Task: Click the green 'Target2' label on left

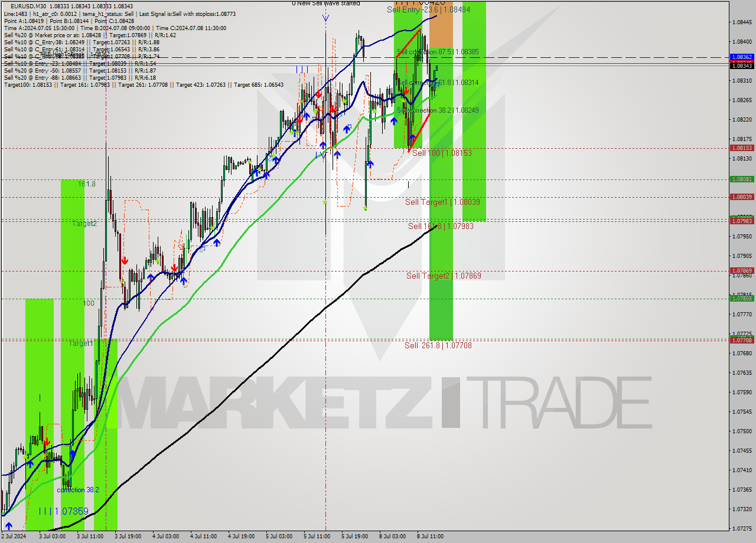Action: coord(84,224)
